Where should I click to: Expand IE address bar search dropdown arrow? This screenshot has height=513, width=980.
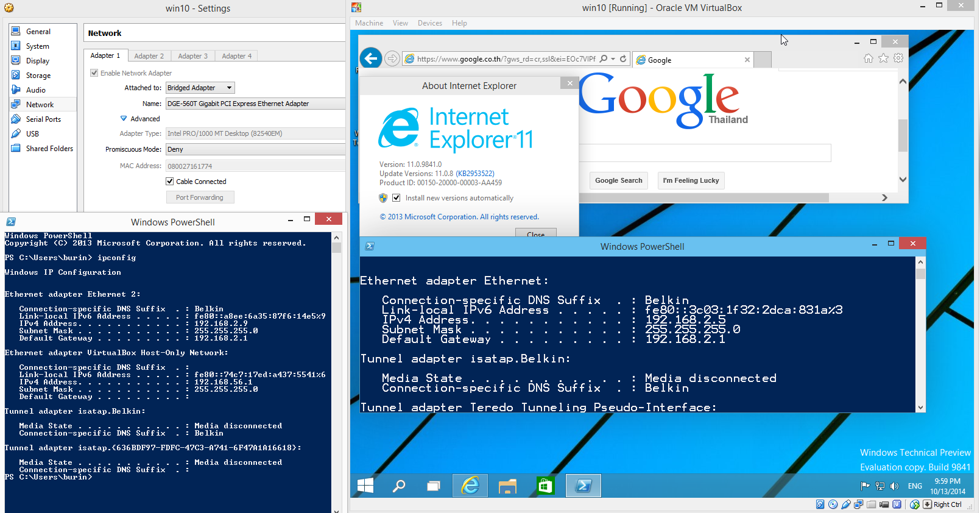613,59
